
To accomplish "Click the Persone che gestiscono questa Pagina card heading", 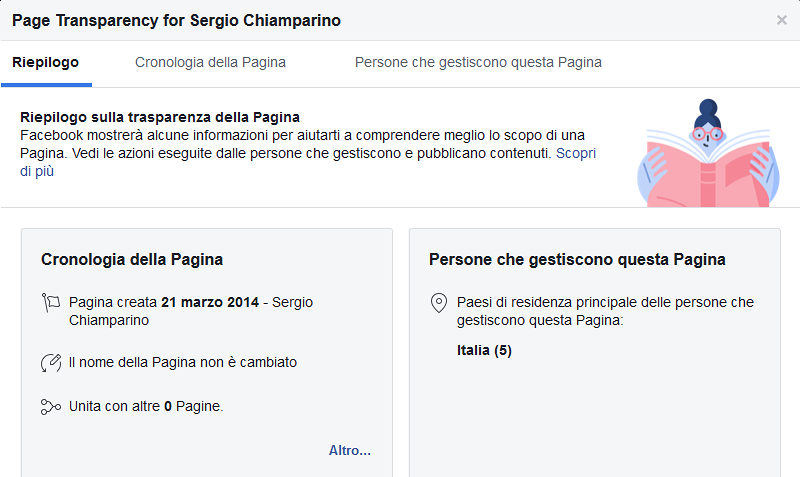I will click(x=577, y=260).
